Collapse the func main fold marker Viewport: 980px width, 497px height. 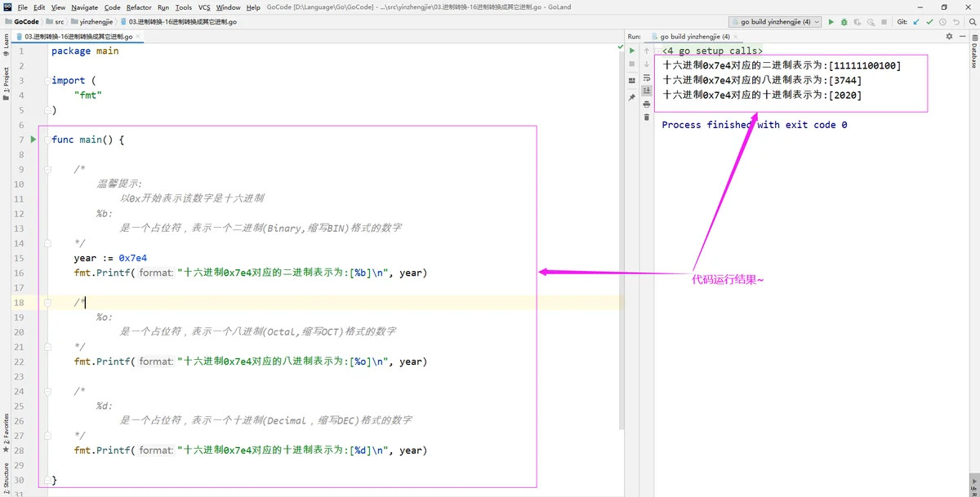(47, 140)
